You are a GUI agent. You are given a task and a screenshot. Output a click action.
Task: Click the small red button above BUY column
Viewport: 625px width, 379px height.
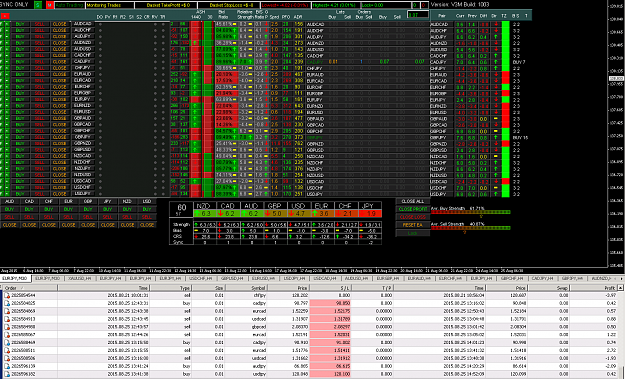pyautogui.click(x=5, y=16)
